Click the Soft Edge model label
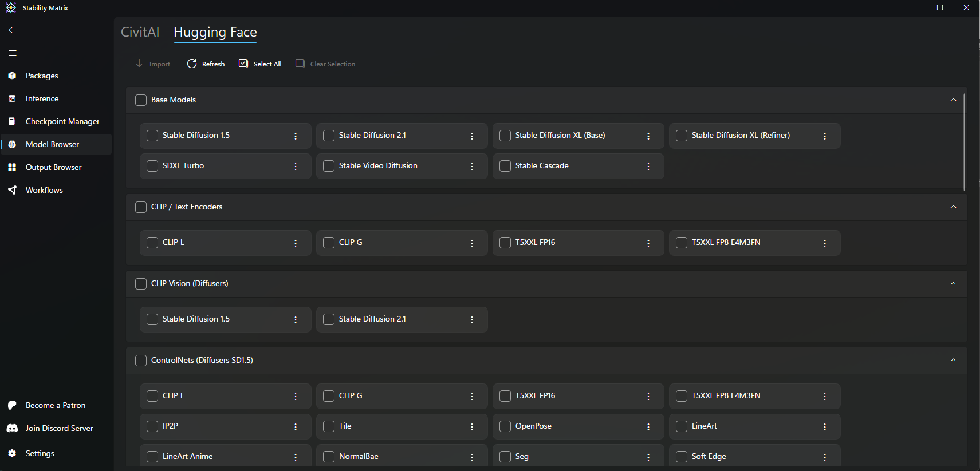This screenshot has height=471, width=980. coord(709,456)
